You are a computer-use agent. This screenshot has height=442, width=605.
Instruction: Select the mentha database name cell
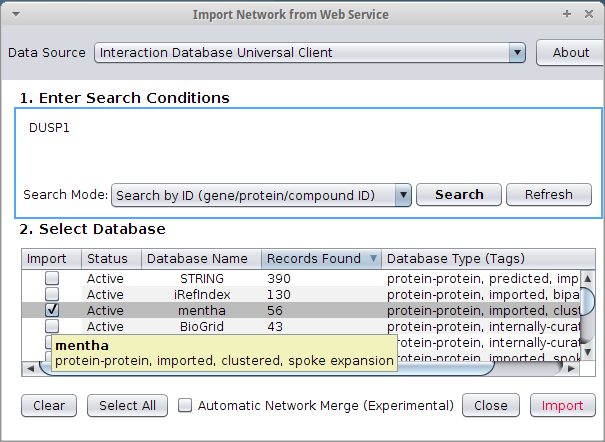[201, 310]
